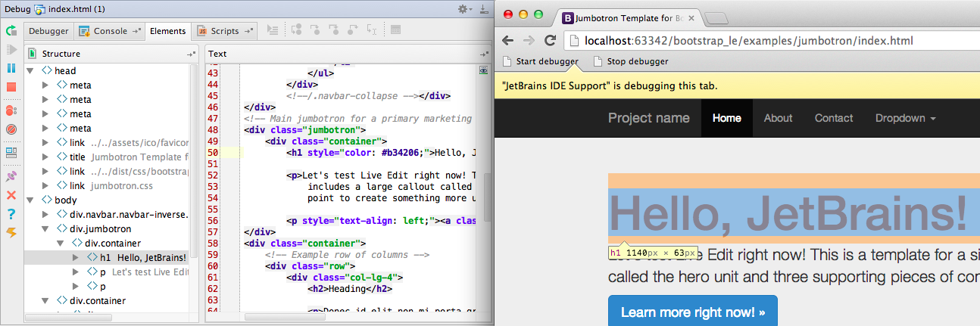The image size is (980, 326).
Task: Click the detach arrow on the Console tab
Action: coord(136,31)
